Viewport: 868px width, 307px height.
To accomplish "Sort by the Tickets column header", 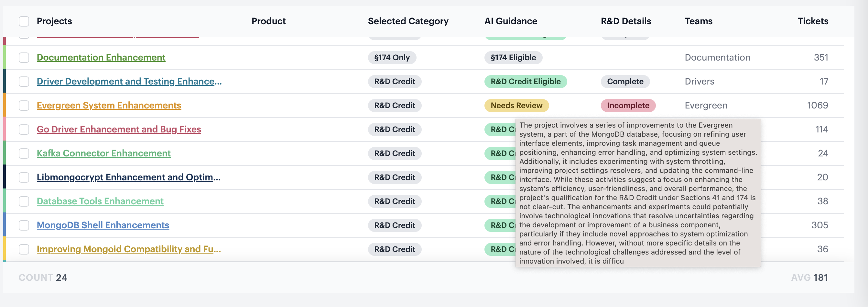I will tap(813, 21).
